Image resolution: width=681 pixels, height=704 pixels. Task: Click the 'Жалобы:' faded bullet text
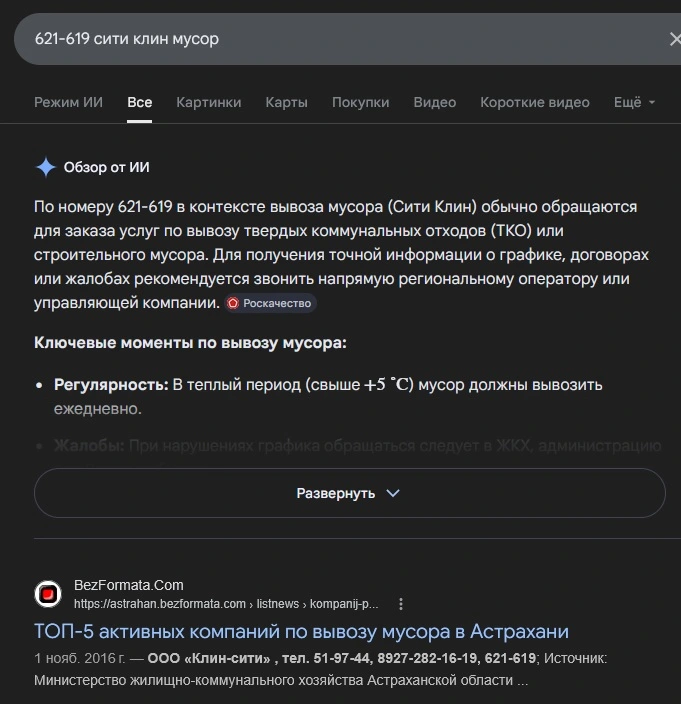click(x=89, y=446)
